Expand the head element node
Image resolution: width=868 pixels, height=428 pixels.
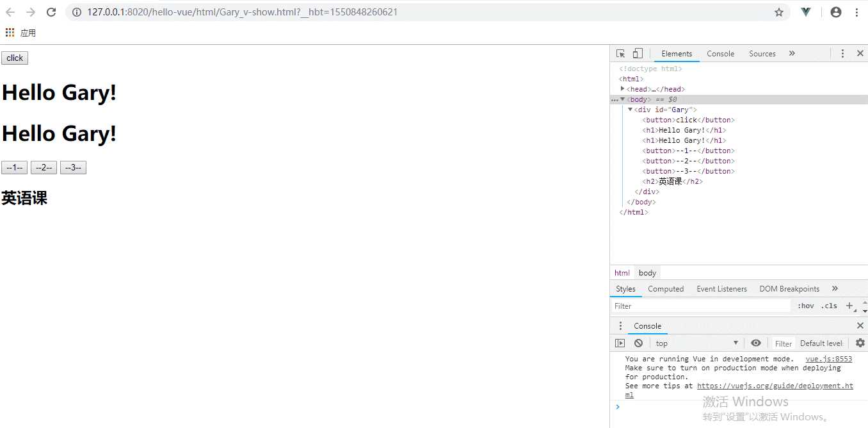pos(623,89)
